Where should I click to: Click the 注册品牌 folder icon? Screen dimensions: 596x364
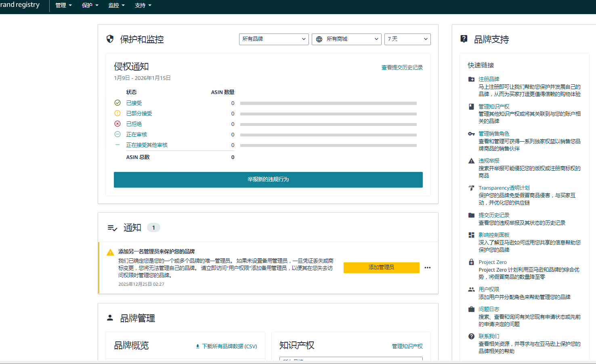coord(471,79)
